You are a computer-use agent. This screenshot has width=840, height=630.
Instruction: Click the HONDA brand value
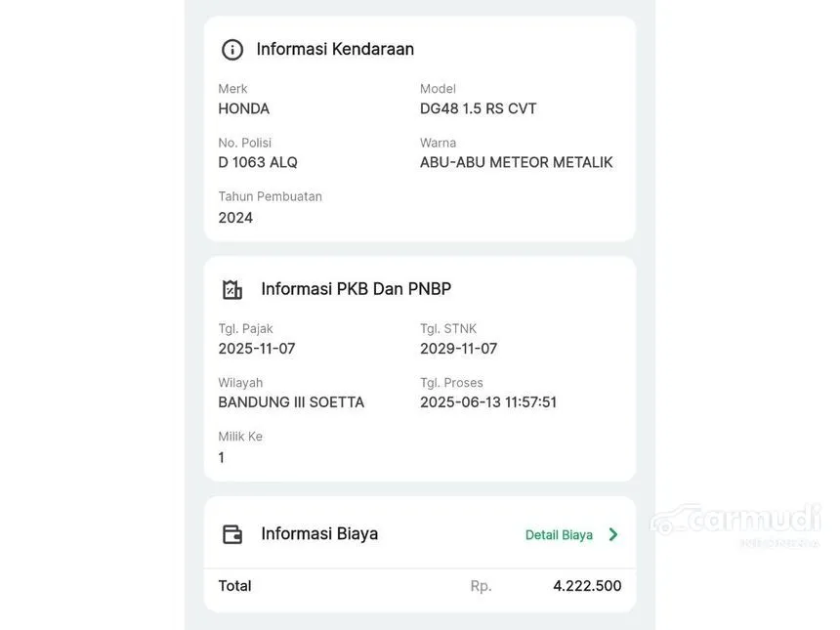coord(244,108)
